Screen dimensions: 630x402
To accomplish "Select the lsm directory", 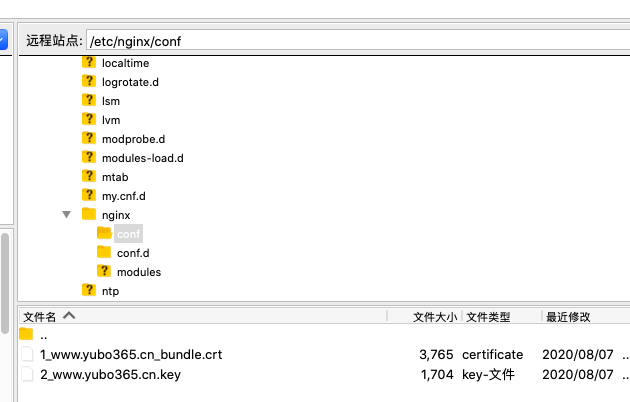I will pos(111,101).
